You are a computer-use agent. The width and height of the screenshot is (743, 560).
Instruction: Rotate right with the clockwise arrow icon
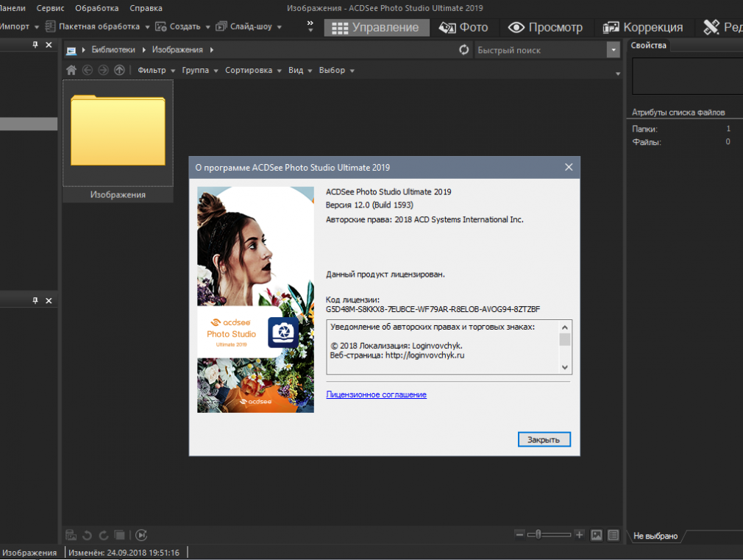pos(103,535)
